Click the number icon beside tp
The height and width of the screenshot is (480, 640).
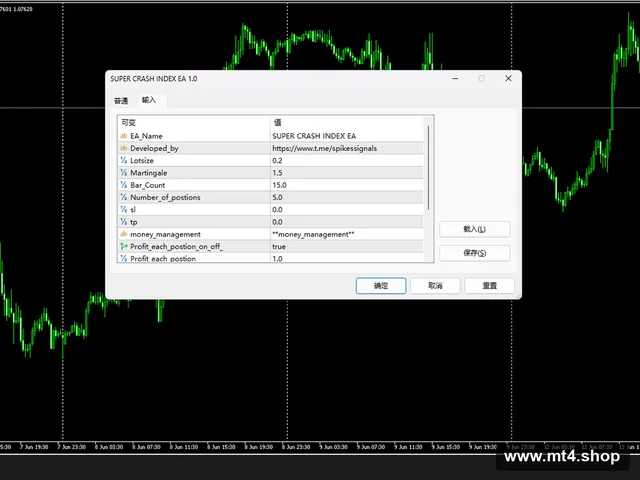pyautogui.click(x=124, y=222)
